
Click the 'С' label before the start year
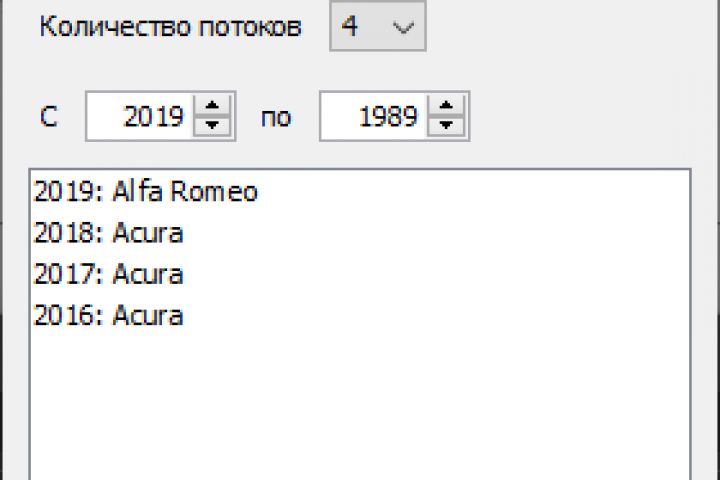coord(48,118)
